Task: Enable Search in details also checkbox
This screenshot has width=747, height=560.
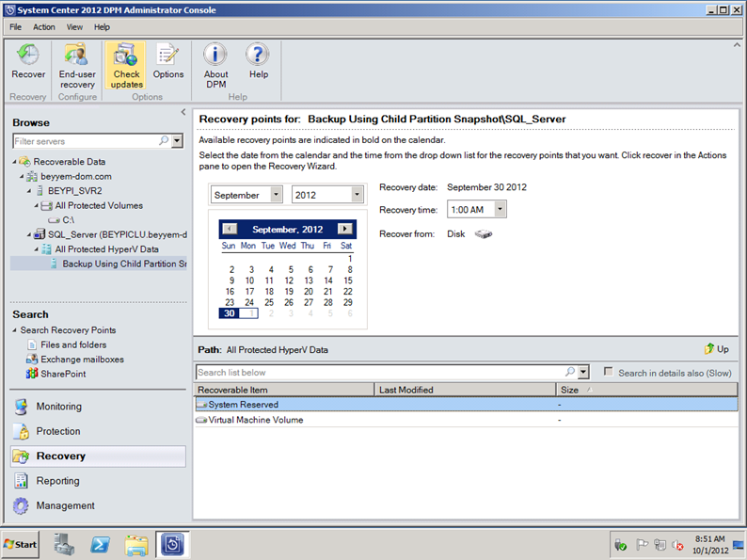Action: pos(608,372)
